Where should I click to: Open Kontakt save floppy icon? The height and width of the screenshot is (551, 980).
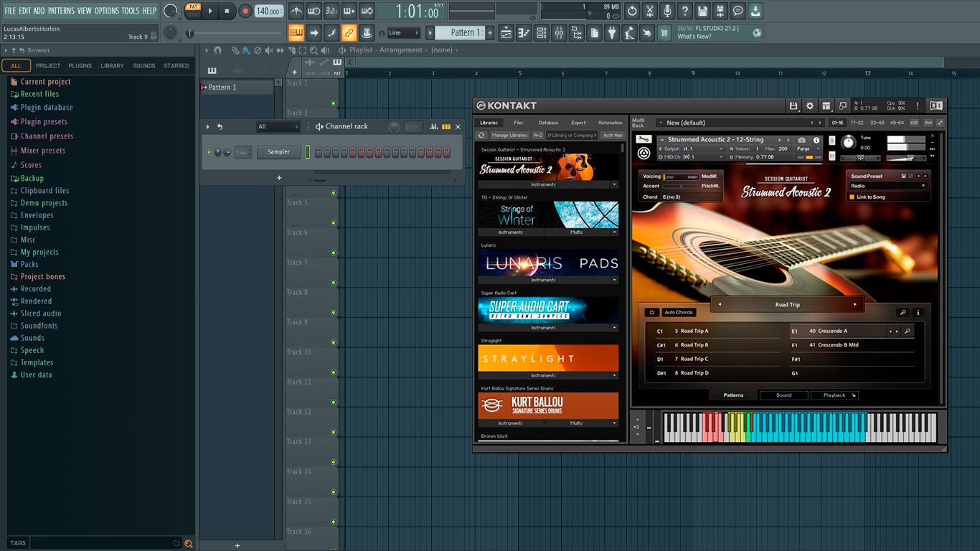793,105
